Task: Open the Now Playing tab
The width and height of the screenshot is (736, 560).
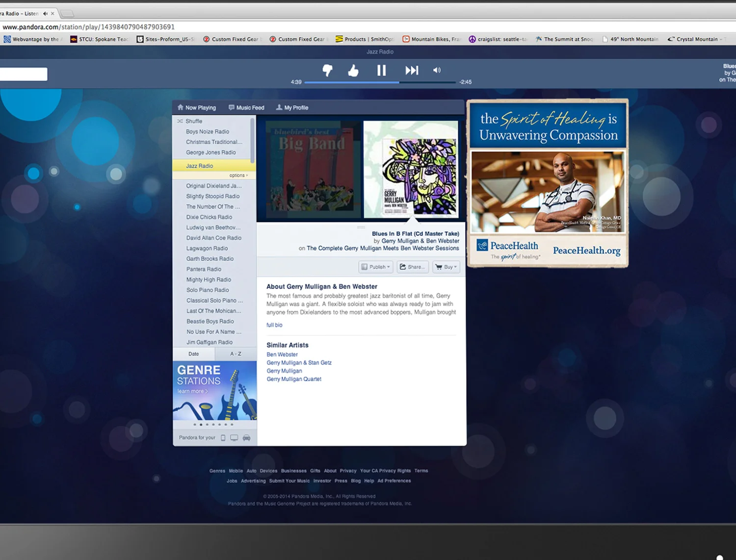Action: 197,107
